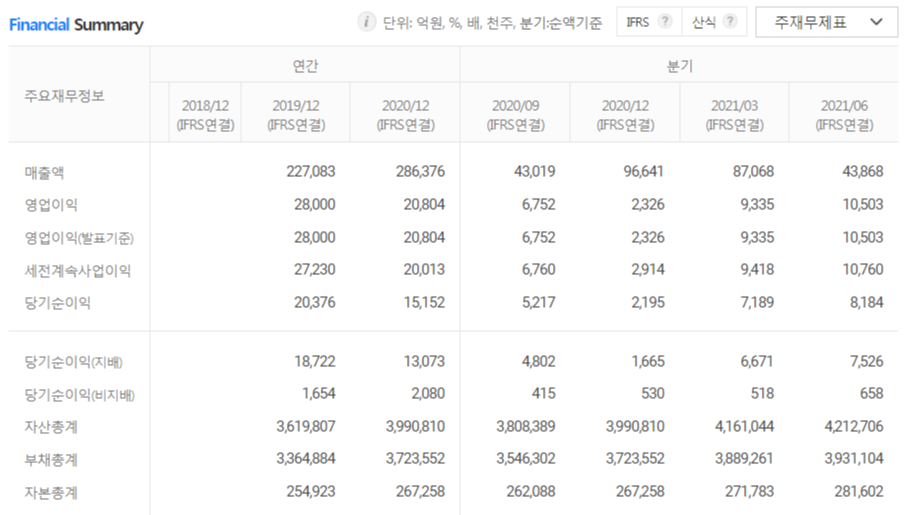Click the 2020/09 quarterly column header
The width and height of the screenshot is (905, 515).
[x=515, y=114]
